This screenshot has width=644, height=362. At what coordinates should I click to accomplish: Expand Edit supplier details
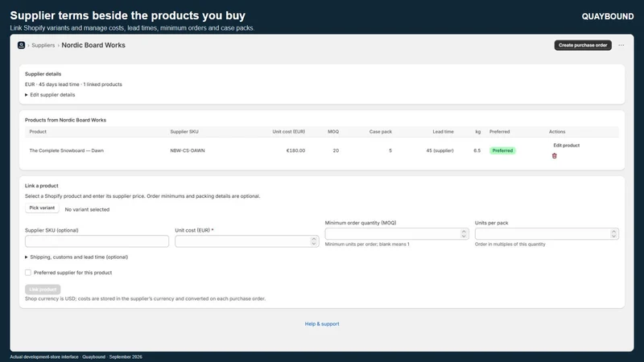pos(50,95)
